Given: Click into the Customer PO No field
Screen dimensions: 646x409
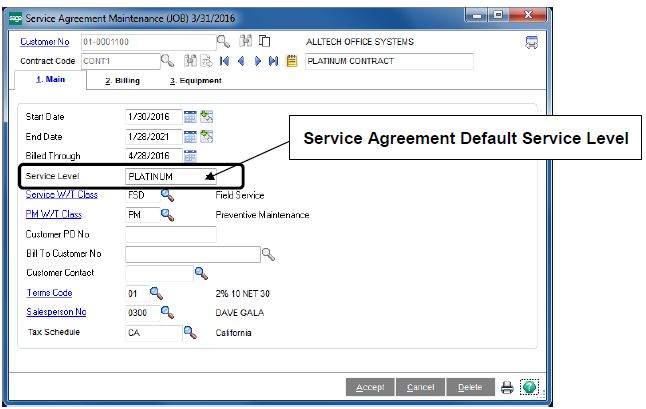Looking at the screenshot, I should [170, 234].
